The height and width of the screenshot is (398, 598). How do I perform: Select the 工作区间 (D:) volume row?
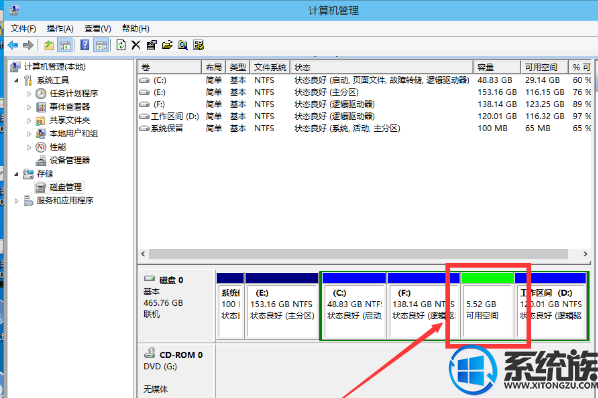[x=364, y=116]
